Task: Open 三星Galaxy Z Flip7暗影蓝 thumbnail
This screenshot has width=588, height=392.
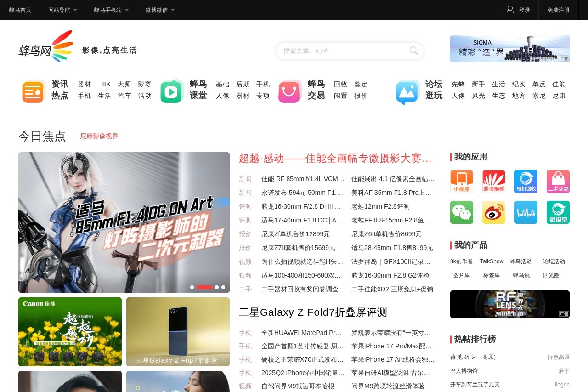Action: pyautogui.click(x=178, y=332)
